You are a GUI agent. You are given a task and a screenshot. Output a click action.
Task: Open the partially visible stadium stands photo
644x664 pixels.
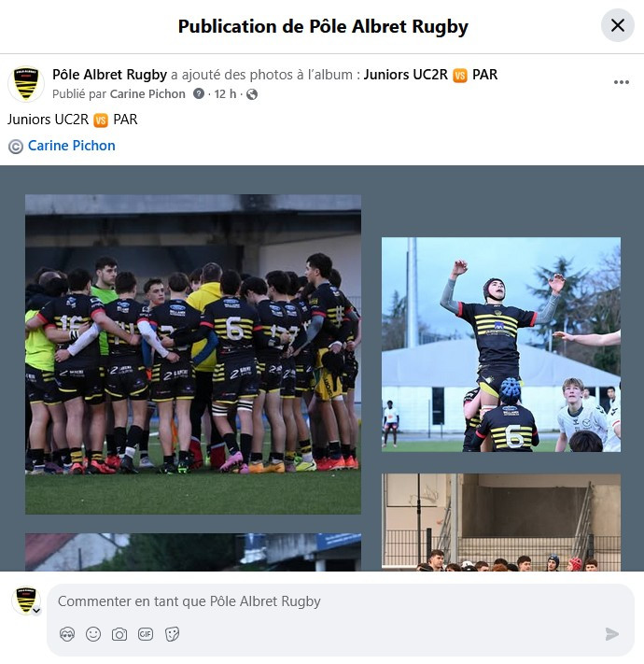(501, 522)
